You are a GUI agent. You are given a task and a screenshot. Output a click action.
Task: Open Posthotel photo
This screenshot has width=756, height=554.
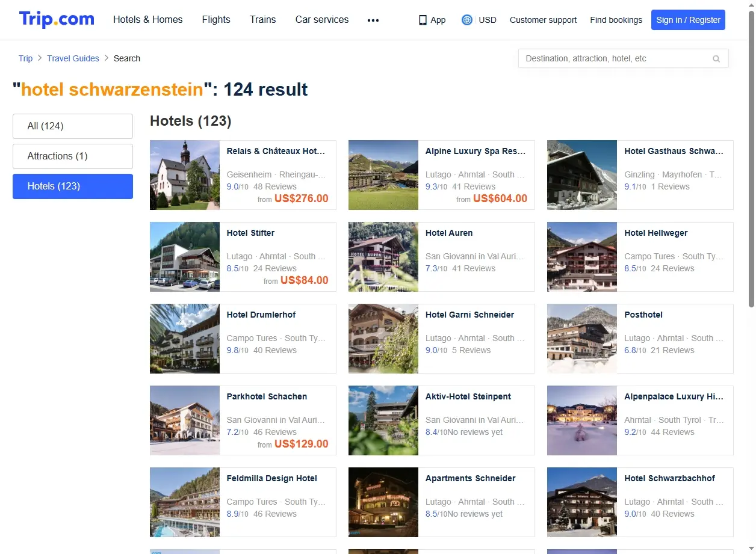[x=582, y=339]
